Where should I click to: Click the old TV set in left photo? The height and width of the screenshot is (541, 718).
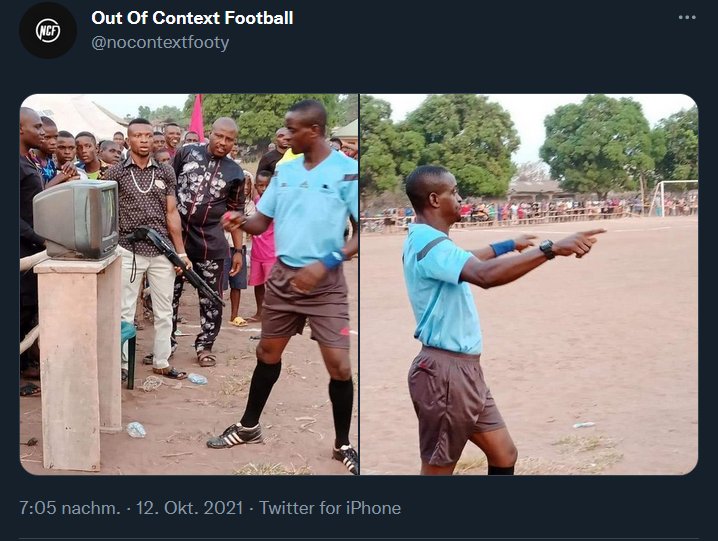pos(75,219)
